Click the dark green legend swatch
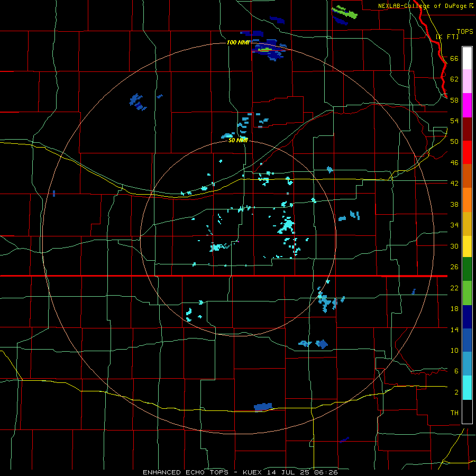 (467, 269)
